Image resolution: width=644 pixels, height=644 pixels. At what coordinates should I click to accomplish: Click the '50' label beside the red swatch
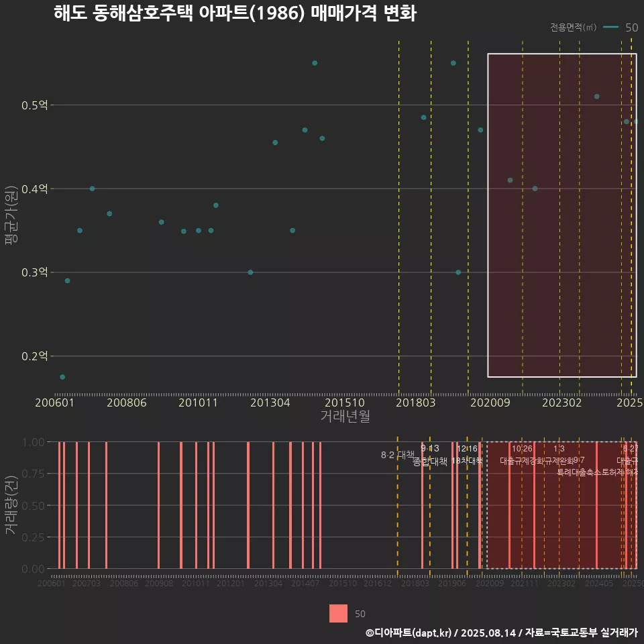point(360,614)
